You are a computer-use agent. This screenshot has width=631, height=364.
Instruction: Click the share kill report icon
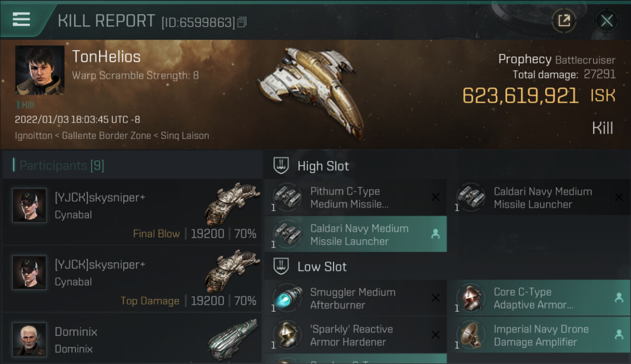564,20
